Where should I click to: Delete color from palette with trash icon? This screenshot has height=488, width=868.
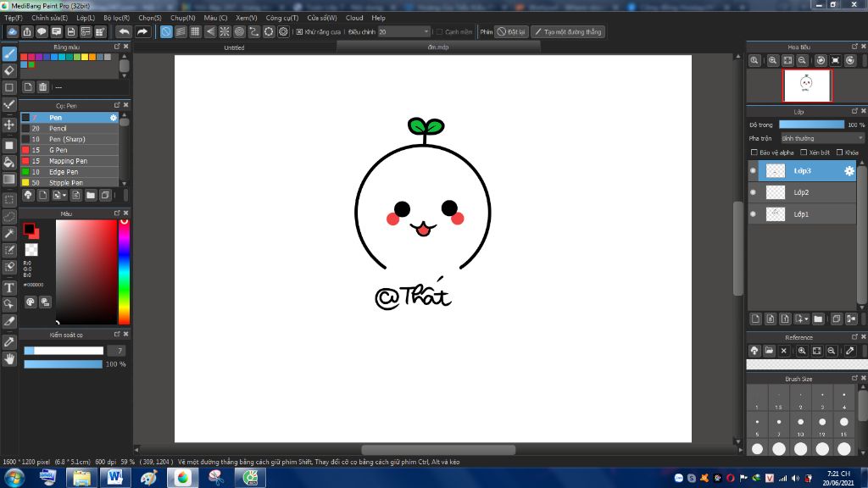(42, 87)
